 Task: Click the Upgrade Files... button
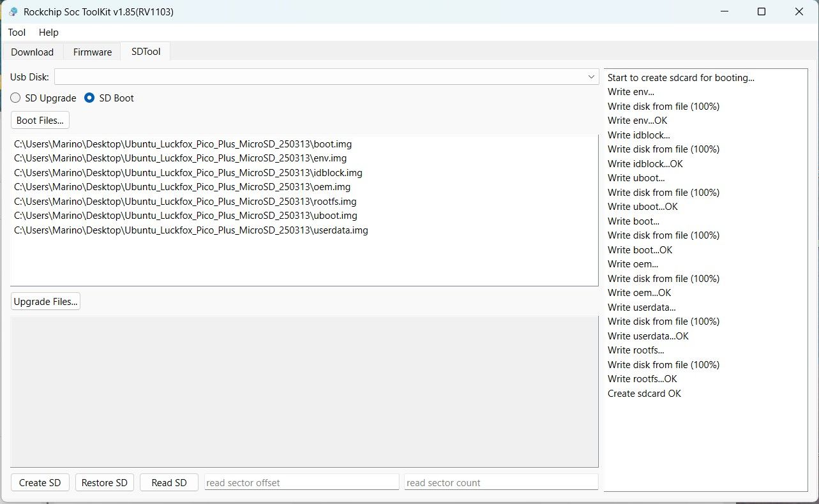45,302
